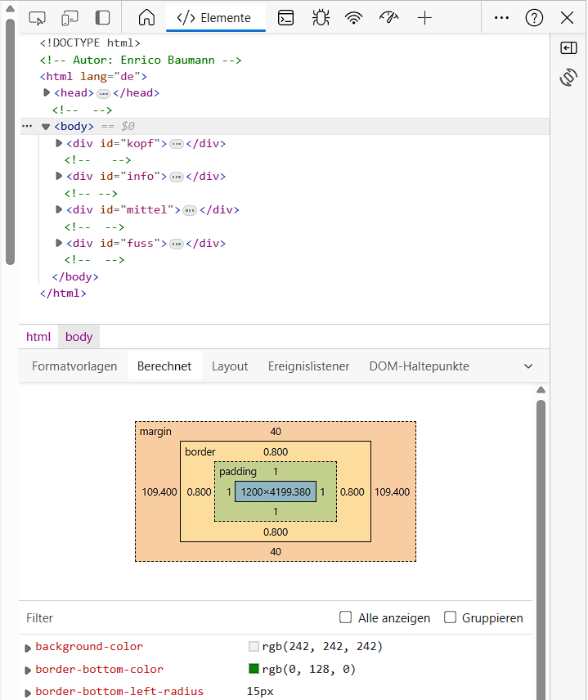Enable the Alle anzeigen checkbox
The width and height of the screenshot is (588, 700).
346,617
